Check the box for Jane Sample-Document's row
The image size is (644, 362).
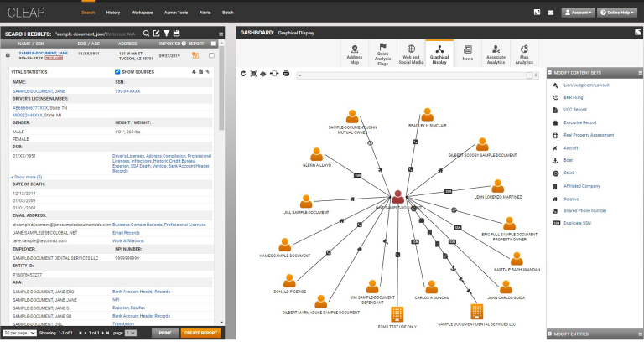pyautogui.click(x=211, y=55)
